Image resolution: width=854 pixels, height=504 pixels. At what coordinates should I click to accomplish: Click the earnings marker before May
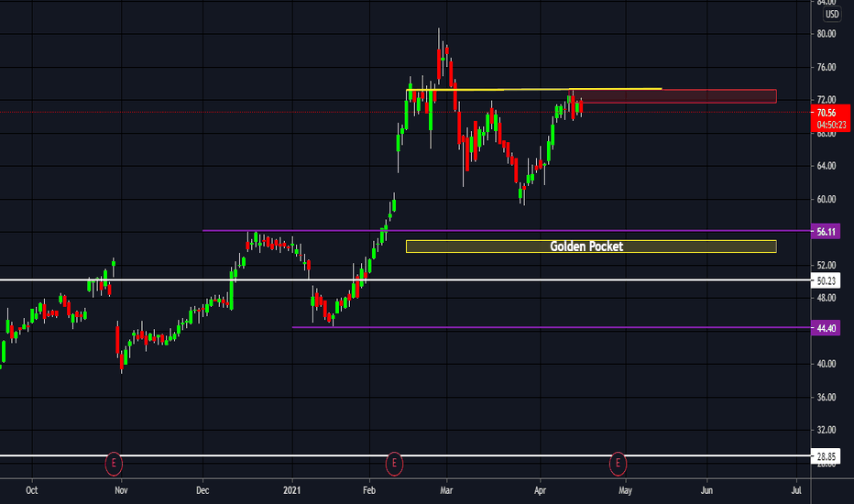pyautogui.click(x=618, y=464)
